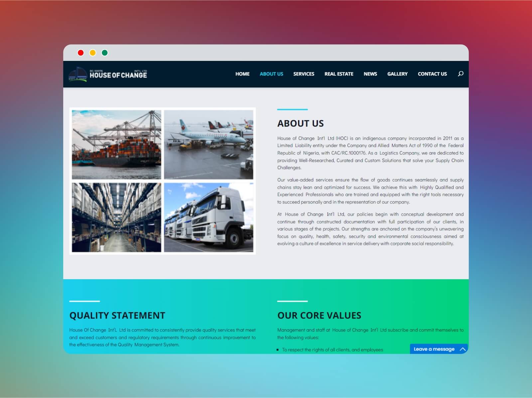
Task: Open the News page
Action: (370, 74)
